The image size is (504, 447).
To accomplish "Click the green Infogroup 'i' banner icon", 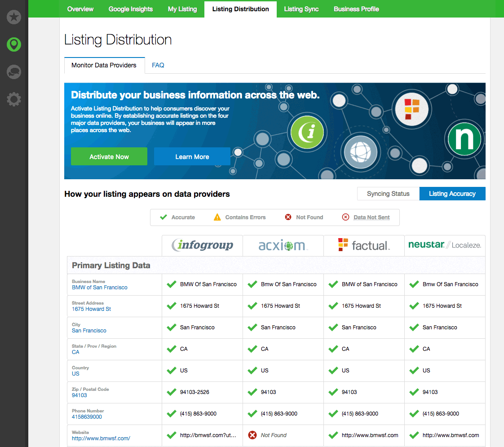I will coord(307,132).
